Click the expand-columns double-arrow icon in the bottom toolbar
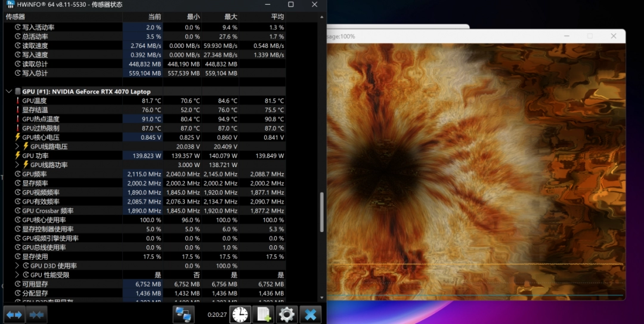644x324 pixels. click(x=14, y=315)
